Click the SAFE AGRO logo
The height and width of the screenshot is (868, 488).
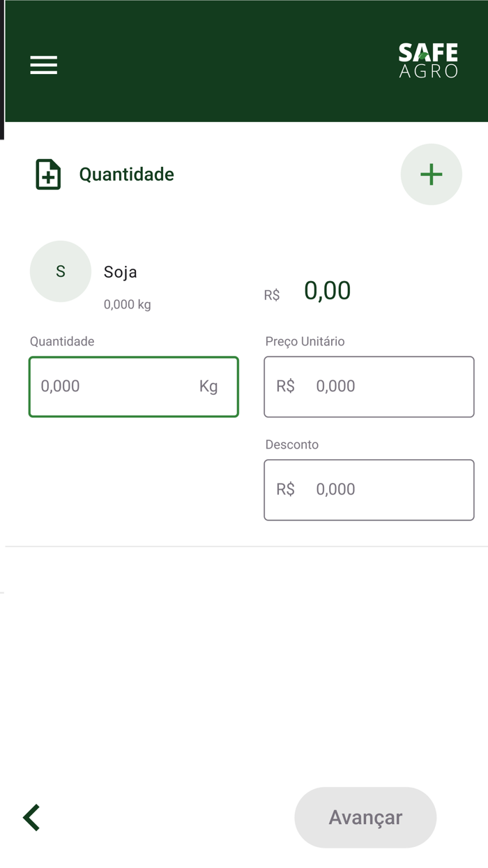(428, 60)
